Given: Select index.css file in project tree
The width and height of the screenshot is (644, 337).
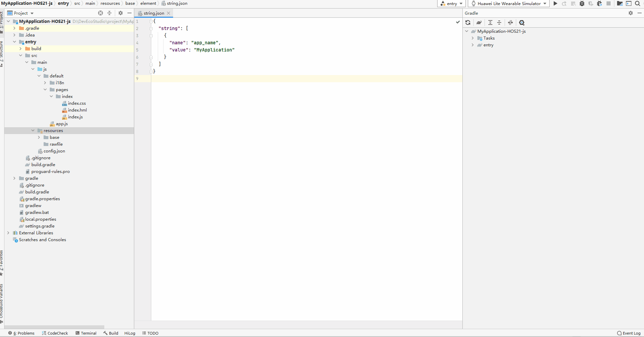Looking at the screenshot, I should click(x=77, y=103).
